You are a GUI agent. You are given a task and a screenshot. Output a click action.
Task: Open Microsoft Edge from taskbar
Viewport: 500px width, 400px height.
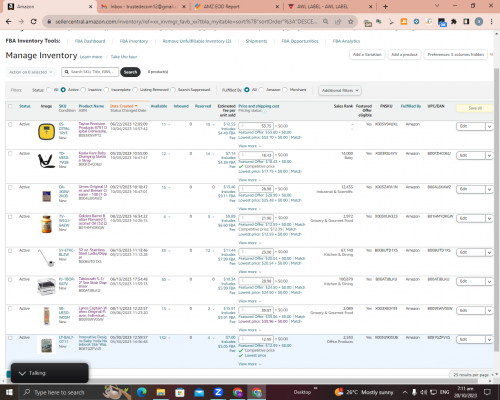pos(142,392)
